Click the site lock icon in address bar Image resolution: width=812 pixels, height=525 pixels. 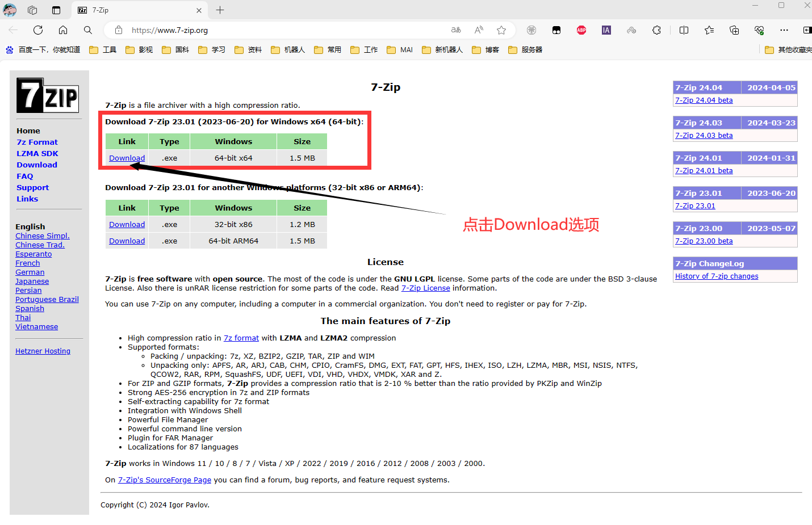[x=119, y=30]
